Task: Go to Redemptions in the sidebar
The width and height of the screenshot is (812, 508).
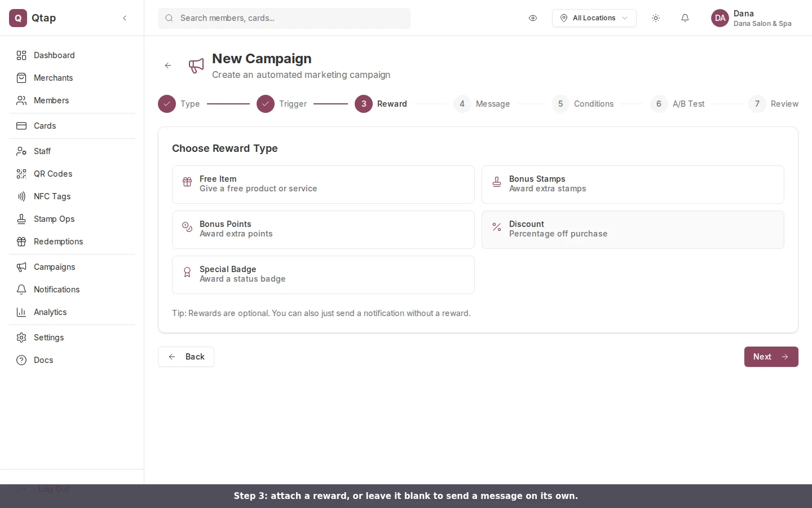Action: [x=72, y=242]
